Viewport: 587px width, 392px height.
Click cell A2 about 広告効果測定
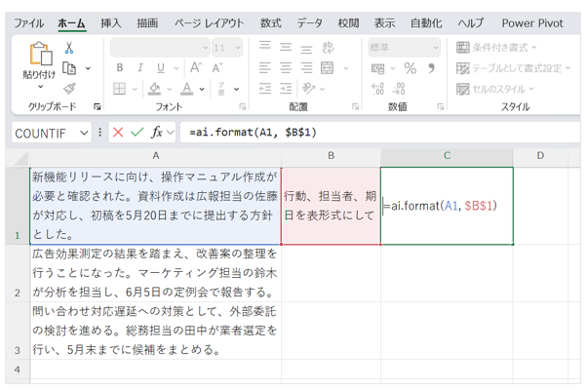[155, 273]
